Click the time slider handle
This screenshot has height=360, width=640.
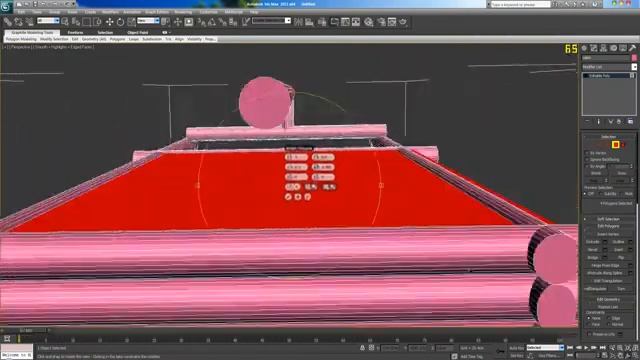[26, 330]
